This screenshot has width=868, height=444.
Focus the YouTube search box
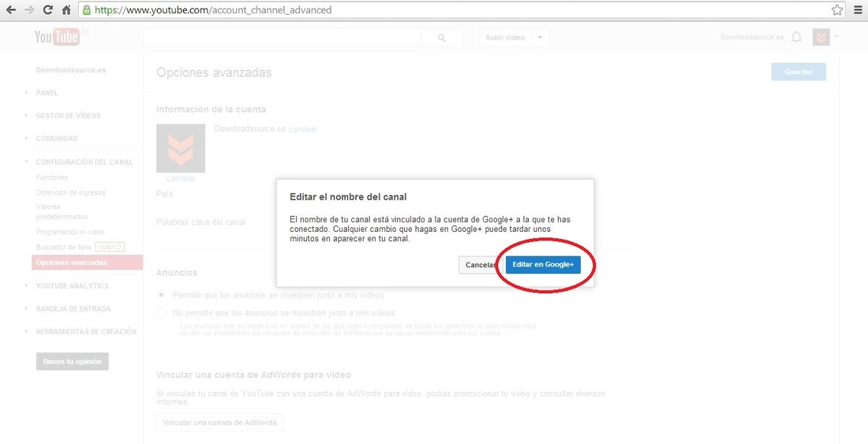tap(282, 38)
